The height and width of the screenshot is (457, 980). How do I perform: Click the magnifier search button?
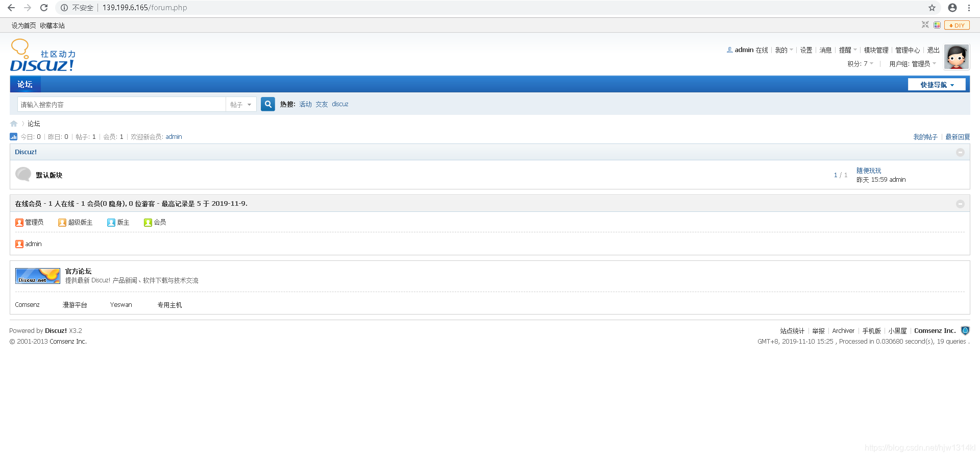click(x=268, y=104)
